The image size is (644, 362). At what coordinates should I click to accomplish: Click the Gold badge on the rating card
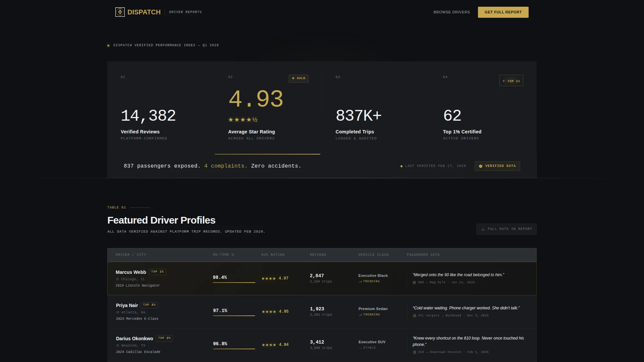tap(299, 78)
